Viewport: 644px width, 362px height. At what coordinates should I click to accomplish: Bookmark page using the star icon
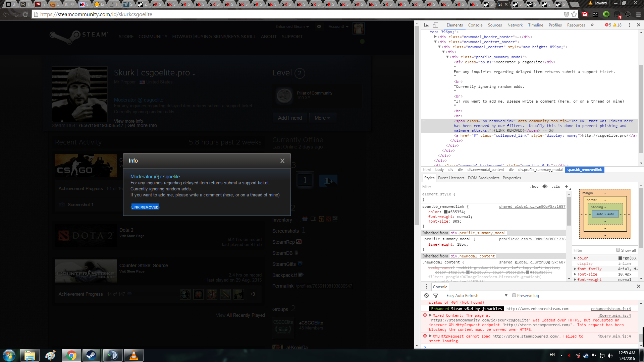(574, 14)
